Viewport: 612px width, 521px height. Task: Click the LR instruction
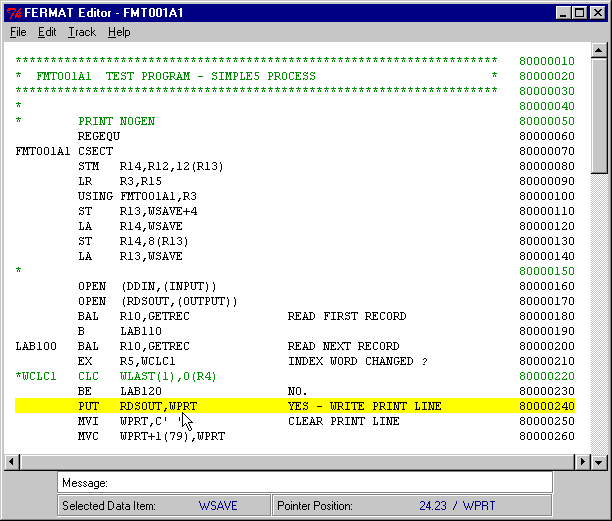tap(85, 181)
